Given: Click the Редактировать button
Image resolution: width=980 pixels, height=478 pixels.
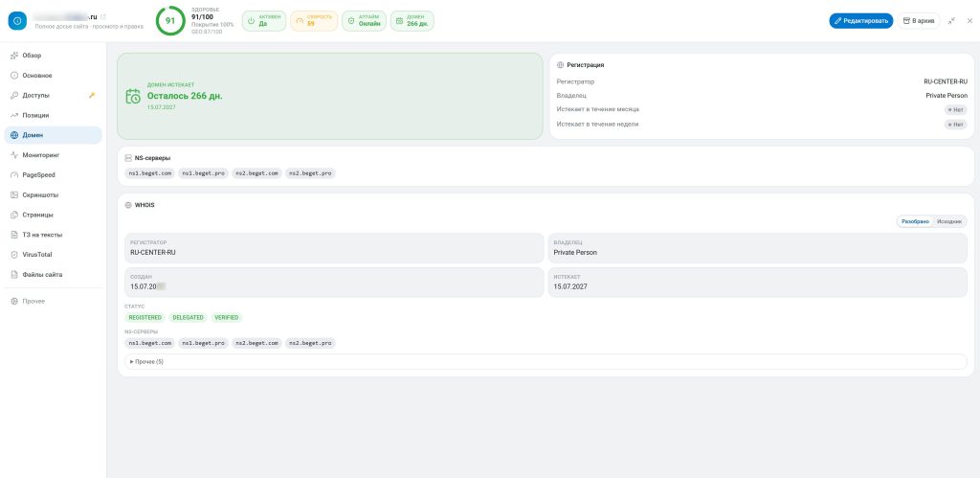Looking at the screenshot, I should 860,21.
